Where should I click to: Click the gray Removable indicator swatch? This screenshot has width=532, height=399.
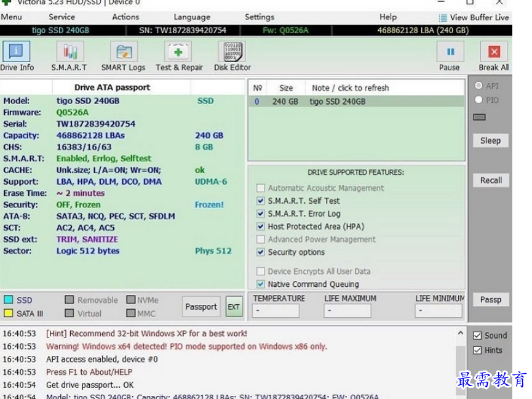(69, 299)
